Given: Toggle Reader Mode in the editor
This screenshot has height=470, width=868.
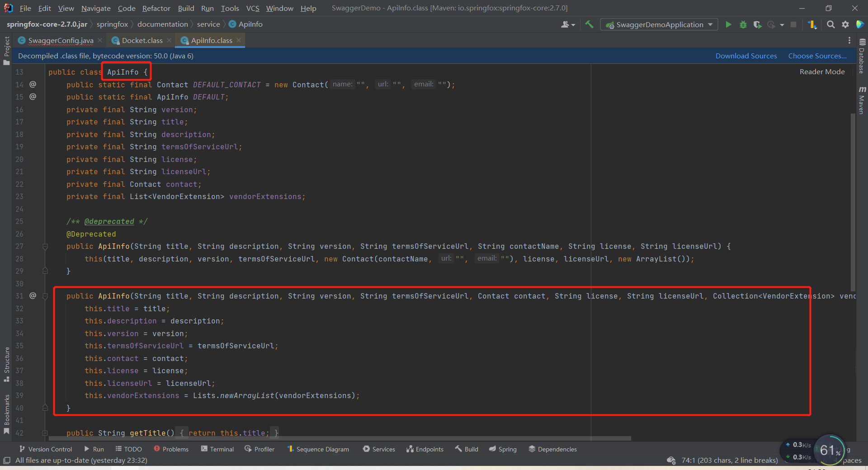Looking at the screenshot, I should click(x=822, y=71).
